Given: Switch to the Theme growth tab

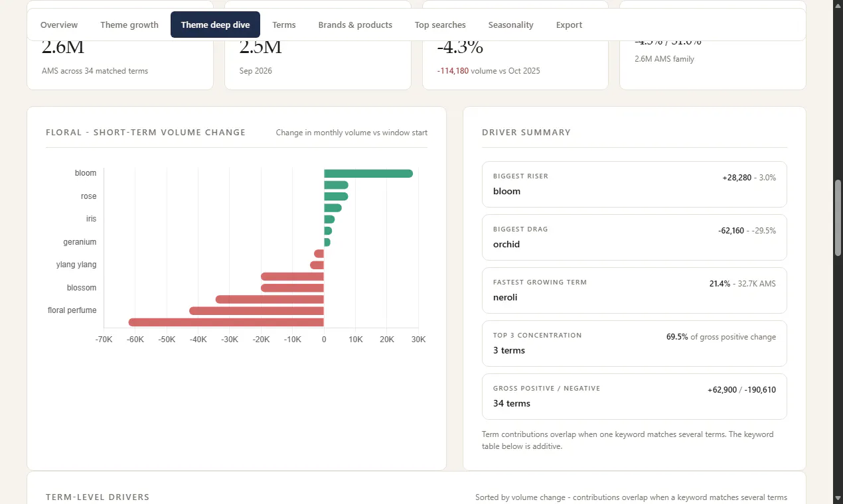Looking at the screenshot, I should [x=129, y=25].
